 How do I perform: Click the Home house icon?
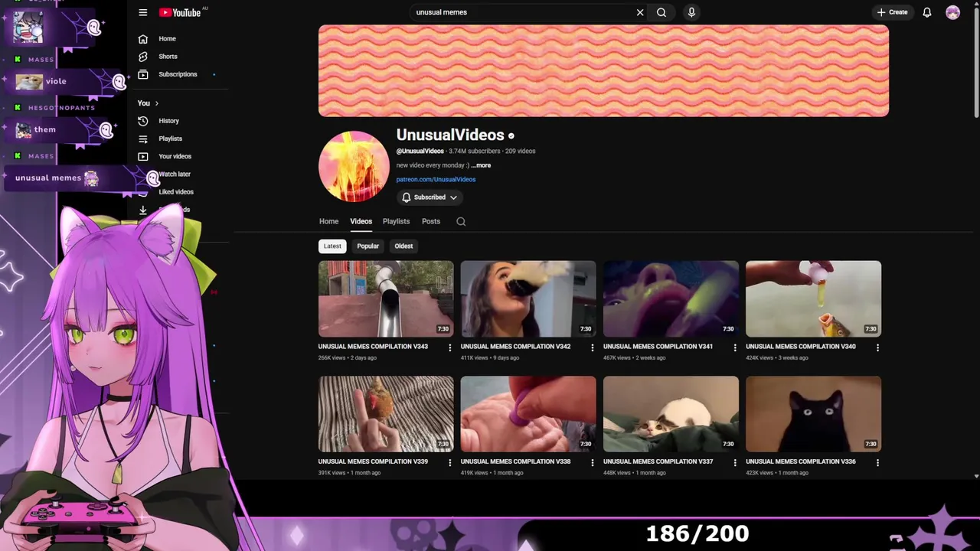pyautogui.click(x=142, y=38)
